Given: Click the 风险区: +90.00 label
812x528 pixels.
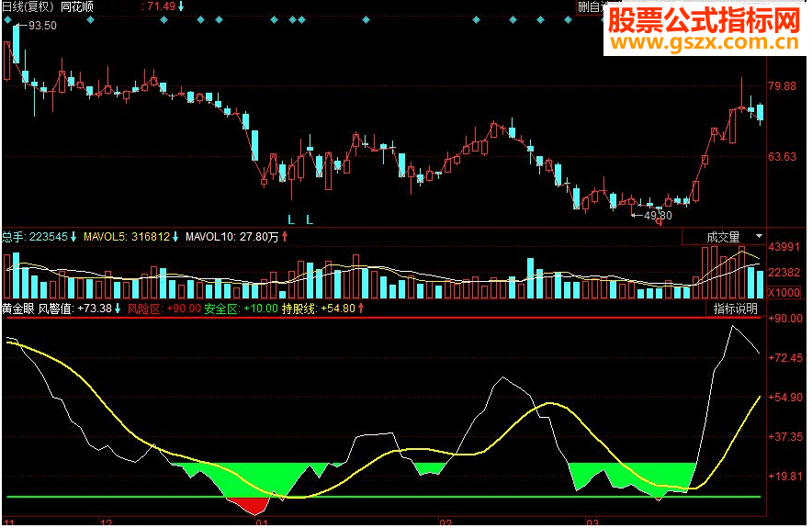Looking at the screenshot, I should (x=164, y=309).
